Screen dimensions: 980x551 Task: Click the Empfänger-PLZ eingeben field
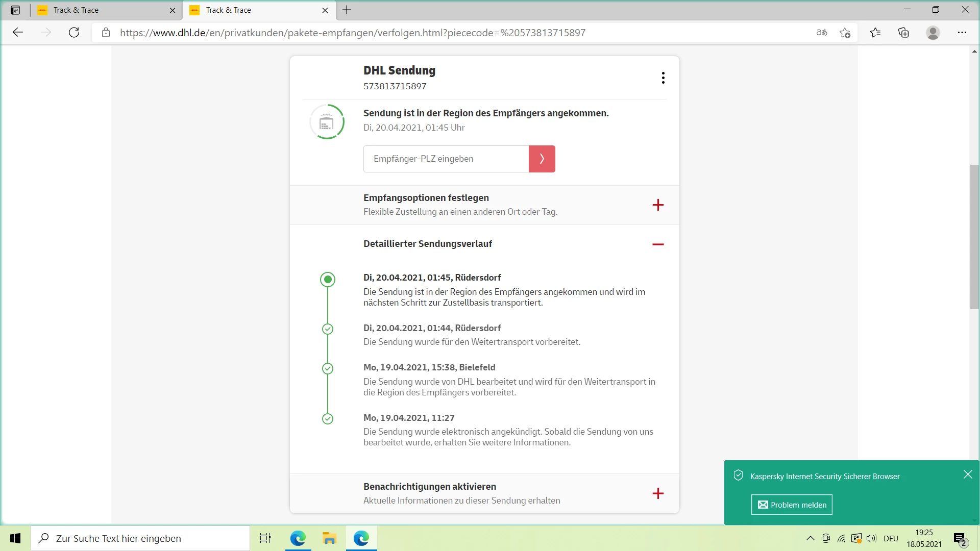point(446,159)
